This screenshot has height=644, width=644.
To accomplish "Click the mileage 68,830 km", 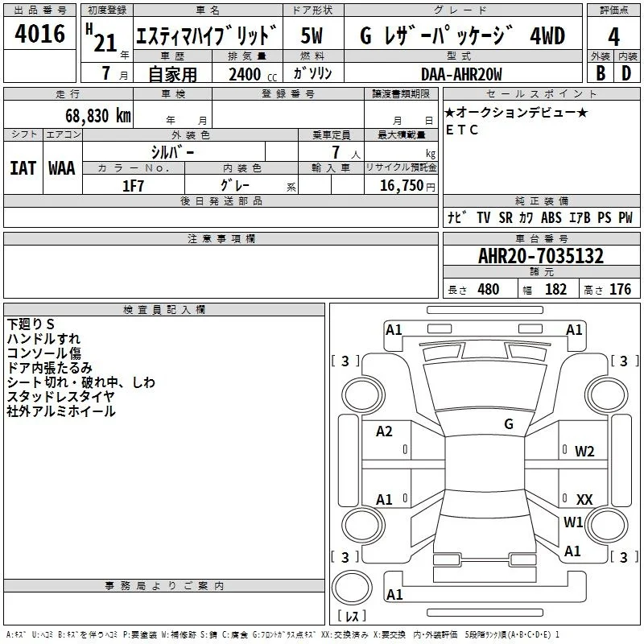I will [98, 116].
